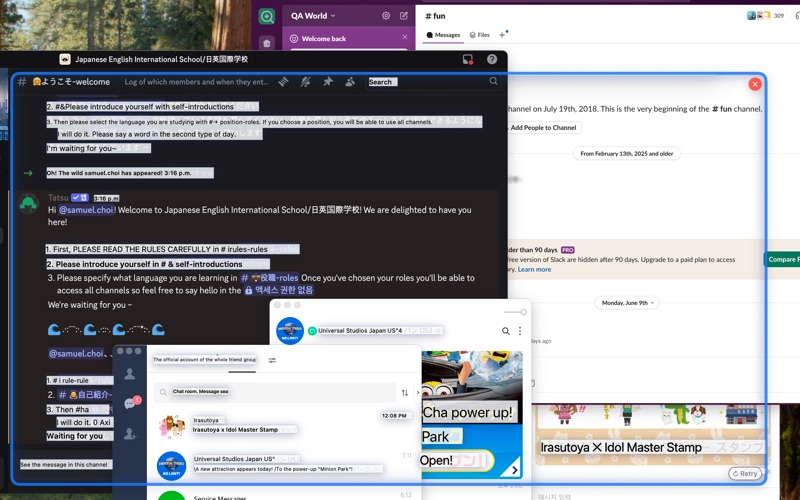Open the chat list sort order dropdown

pyautogui.click(x=405, y=392)
